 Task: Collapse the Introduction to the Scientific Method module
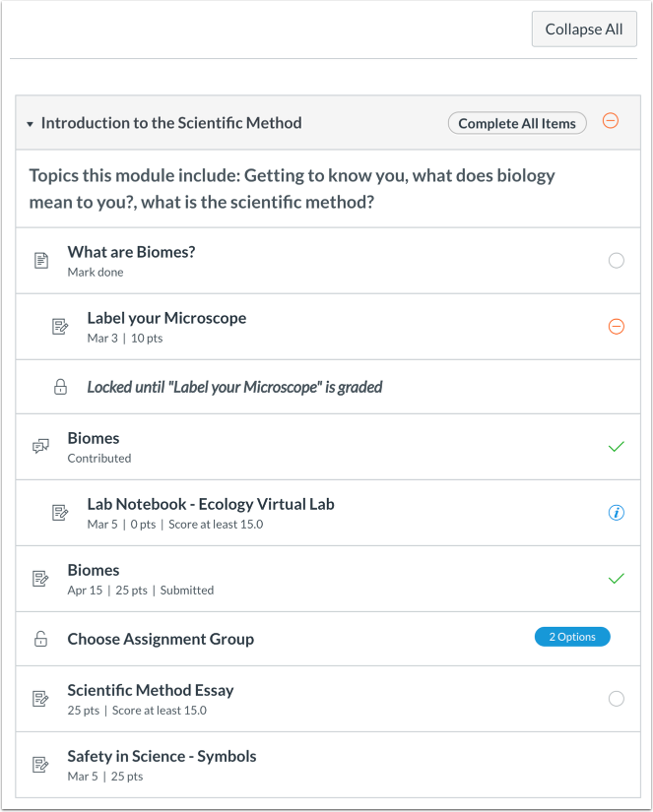30,123
